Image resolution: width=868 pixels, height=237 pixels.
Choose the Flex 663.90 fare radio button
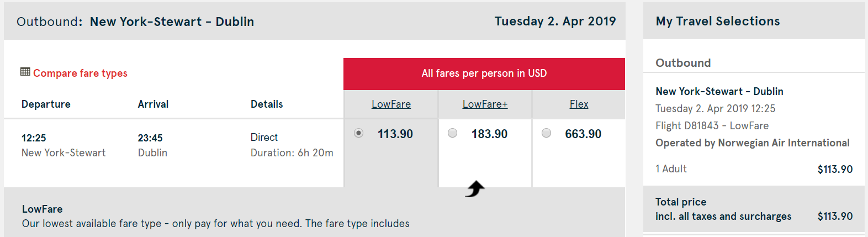pos(547,133)
